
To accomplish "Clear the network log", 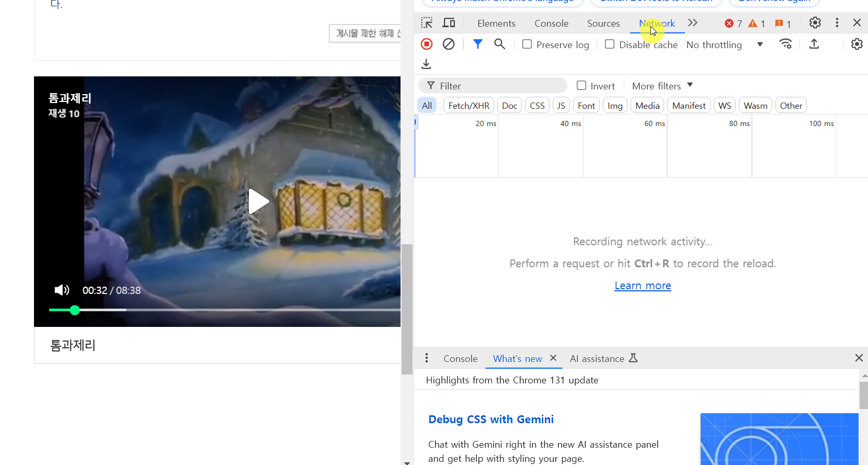I will (449, 44).
